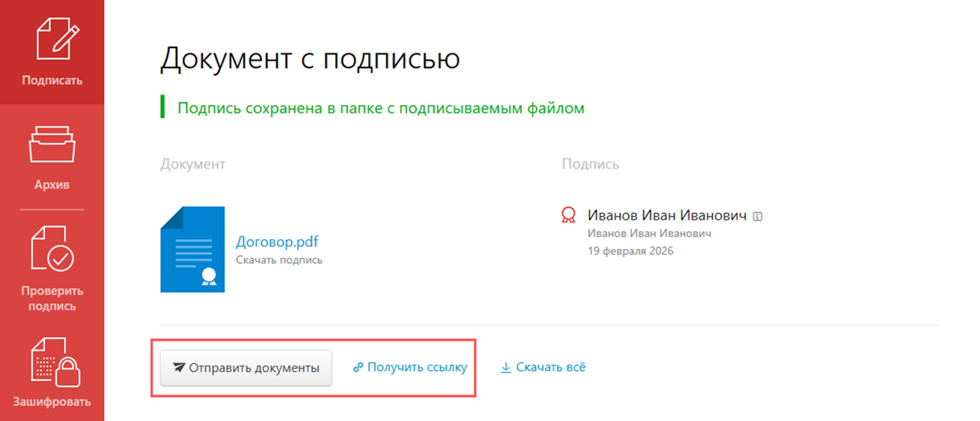Click the Получить ссылку link

click(x=417, y=367)
